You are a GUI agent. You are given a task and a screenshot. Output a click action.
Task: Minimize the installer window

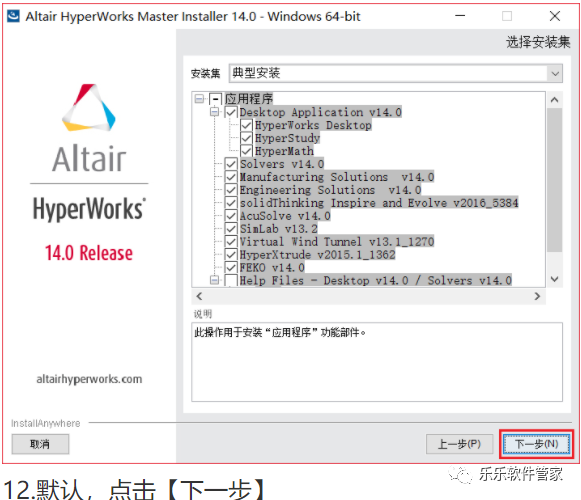[x=460, y=16]
